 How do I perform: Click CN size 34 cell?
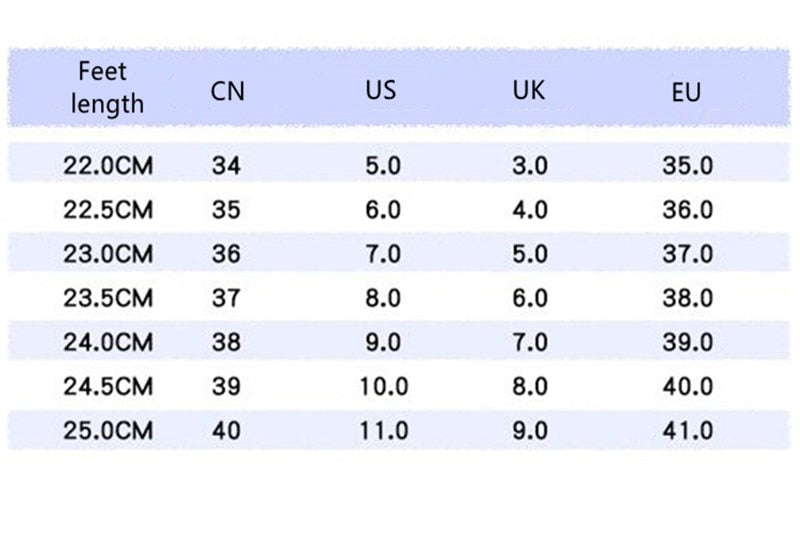pyautogui.click(x=226, y=166)
